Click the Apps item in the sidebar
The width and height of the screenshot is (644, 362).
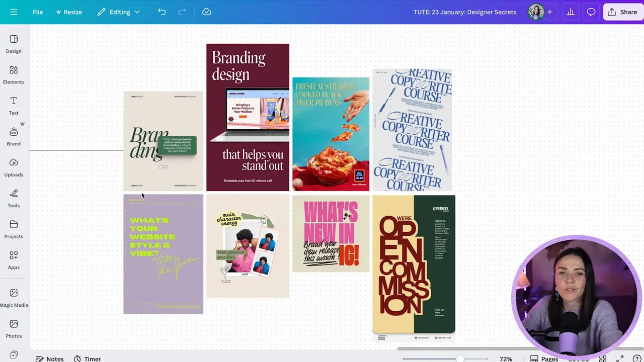click(14, 260)
